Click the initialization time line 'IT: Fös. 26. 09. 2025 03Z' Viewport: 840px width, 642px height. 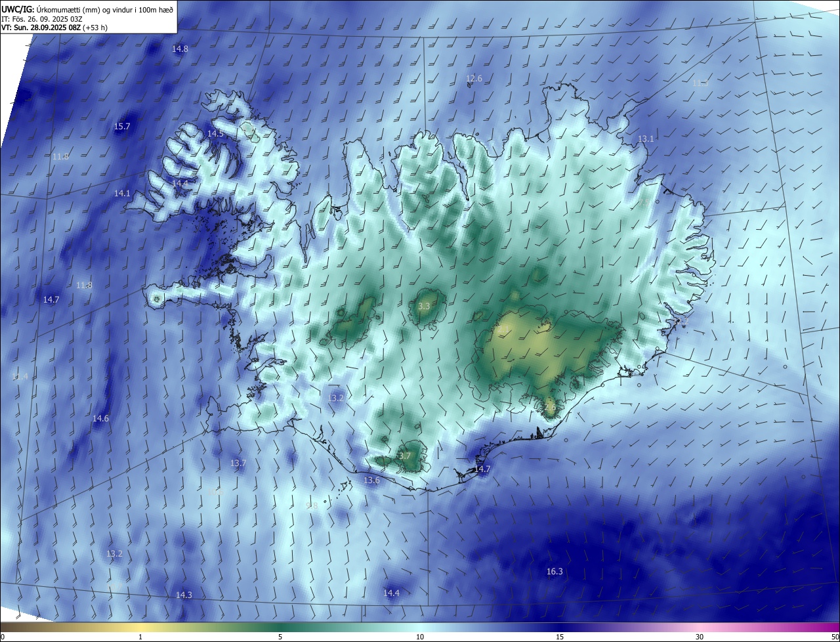(41, 18)
